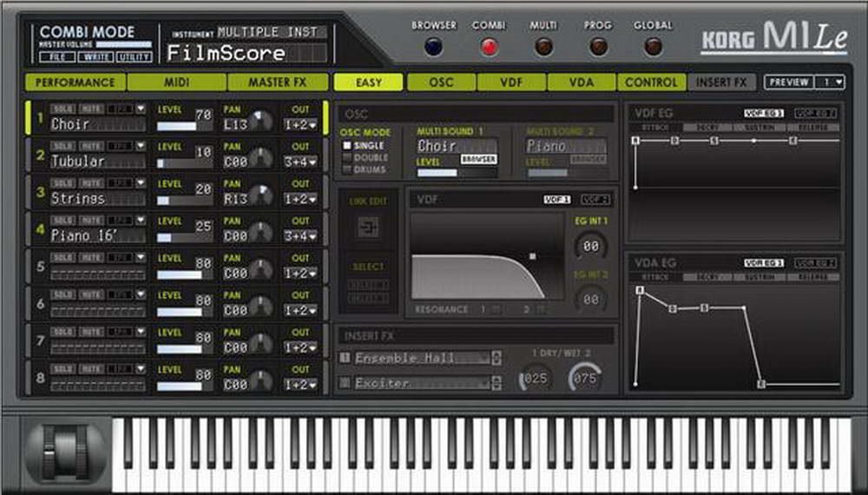
Task: Click the VDF cutoff handle on filter graph
Action: [x=533, y=256]
